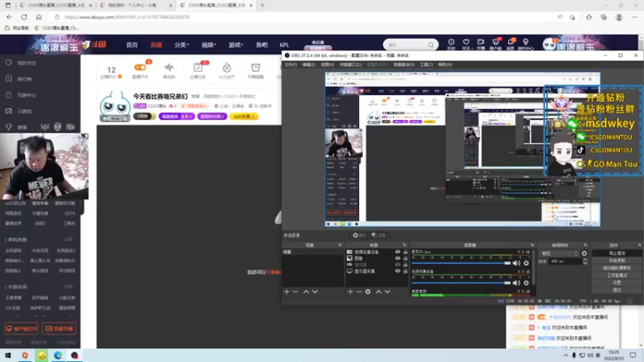Expand the 视频 dropdown in Douyu nav
Image resolution: width=644 pixels, height=362 pixels.
(208, 45)
